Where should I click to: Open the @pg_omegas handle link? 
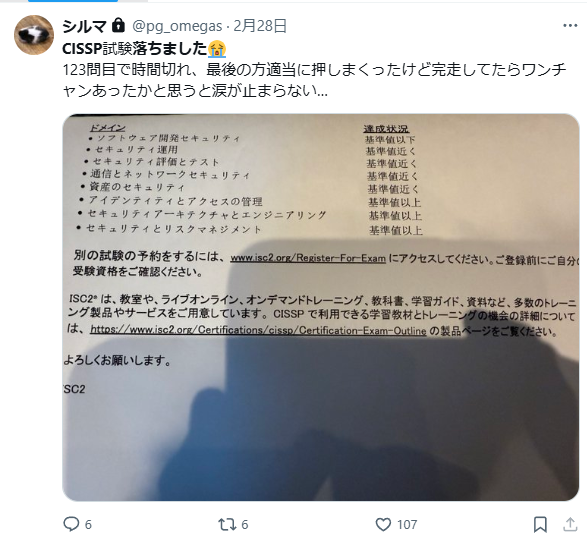pos(177,26)
